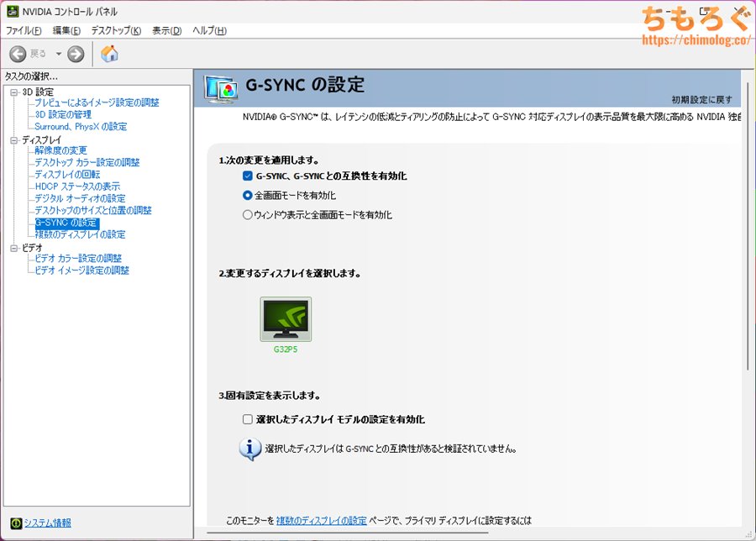756x541 pixels.
Task: Open ディスプレイの回転 tree item
Action: click(x=67, y=174)
